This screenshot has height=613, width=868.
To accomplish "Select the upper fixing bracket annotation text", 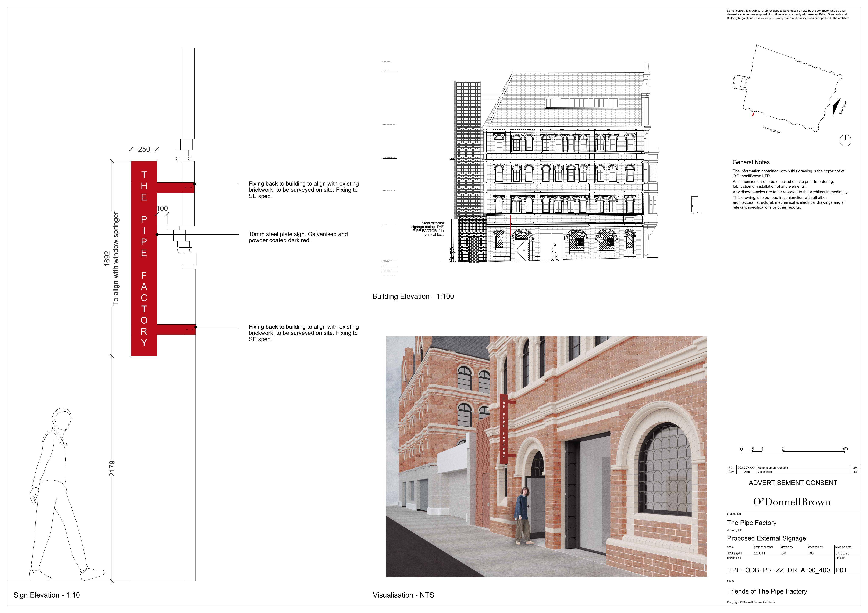I will point(304,190).
